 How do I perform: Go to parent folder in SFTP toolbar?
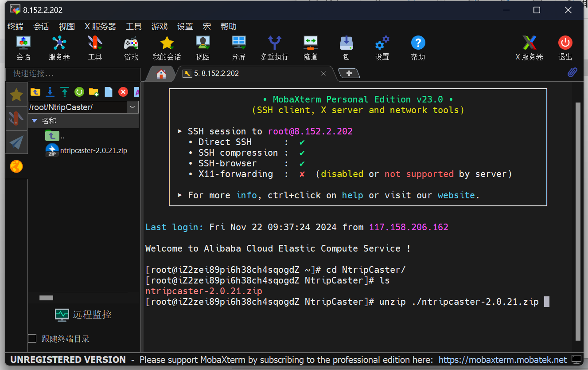pos(35,92)
